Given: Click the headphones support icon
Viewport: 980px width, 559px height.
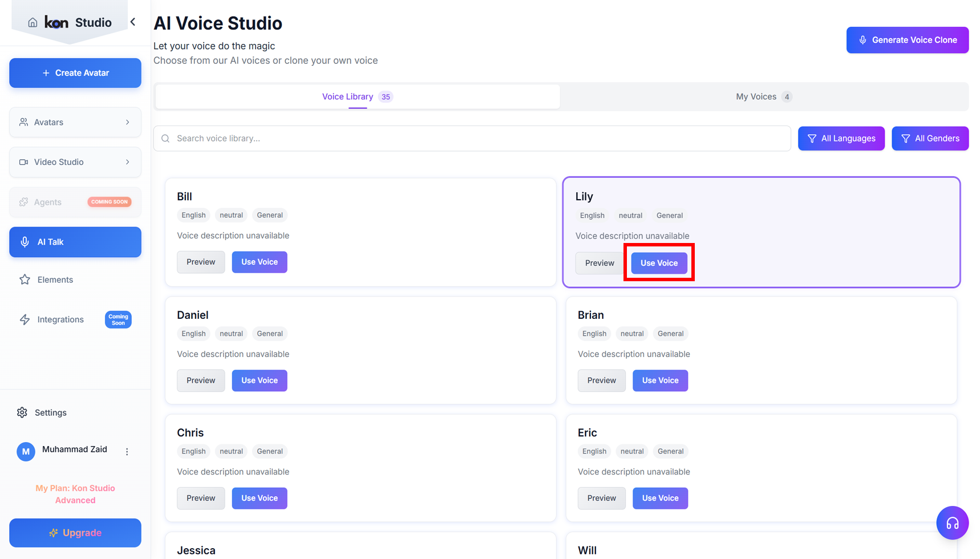Looking at the screenshot, I should coord(952,522).
